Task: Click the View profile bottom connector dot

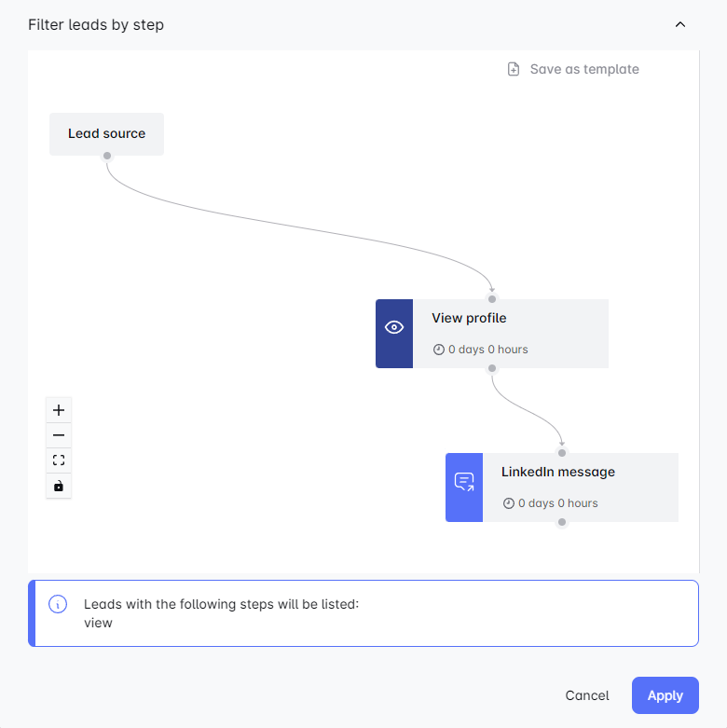Action: point(492,368)
